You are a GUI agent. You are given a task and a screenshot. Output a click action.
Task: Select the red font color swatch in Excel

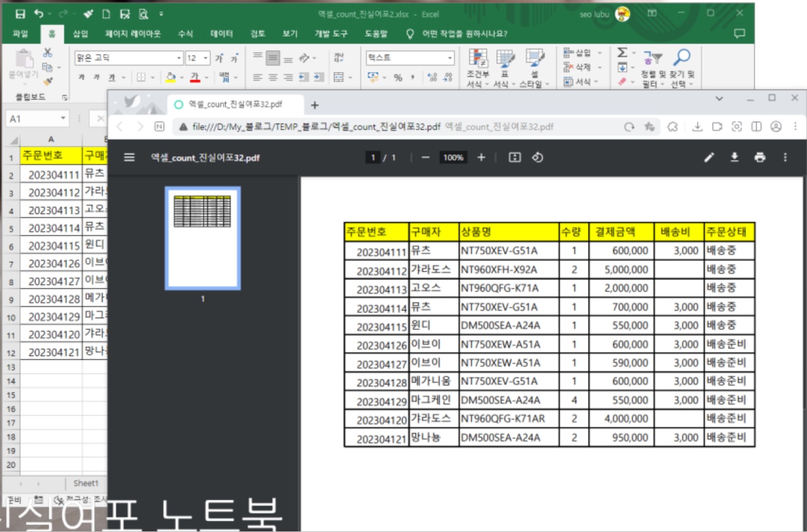coord(196,78)
